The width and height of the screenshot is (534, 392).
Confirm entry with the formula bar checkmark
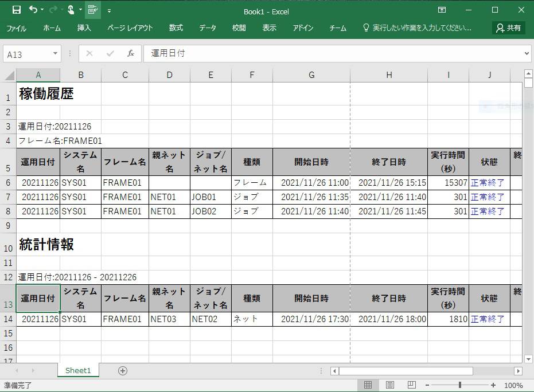pyautogui.click(x=110, y=53)
